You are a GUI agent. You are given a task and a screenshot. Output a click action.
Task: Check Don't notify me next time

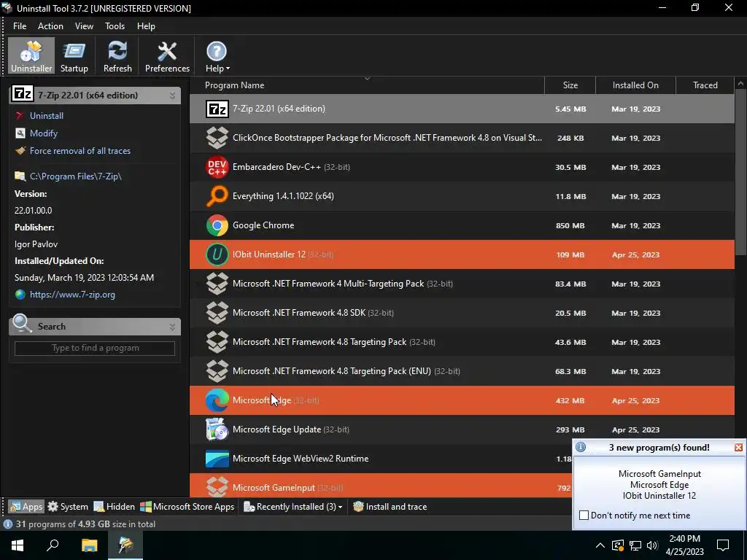tap(584, 516)
